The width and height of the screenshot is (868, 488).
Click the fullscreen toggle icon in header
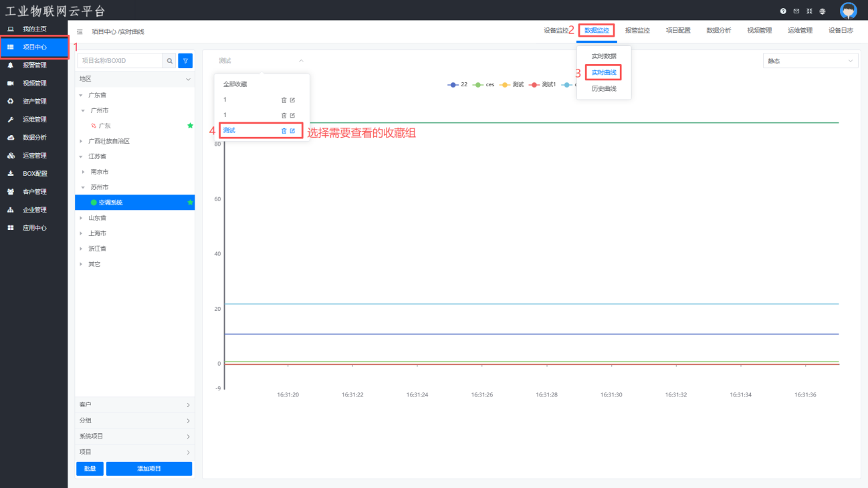point(809,11)
